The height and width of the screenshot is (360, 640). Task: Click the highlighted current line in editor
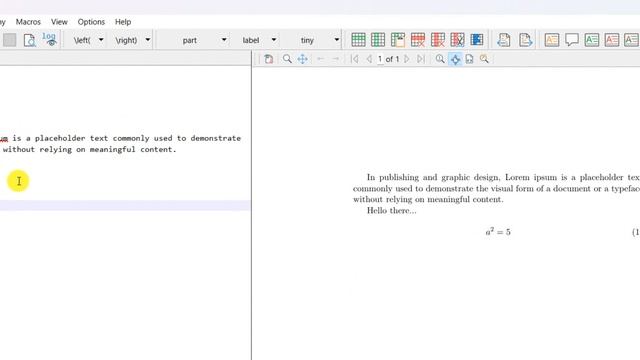125,205
